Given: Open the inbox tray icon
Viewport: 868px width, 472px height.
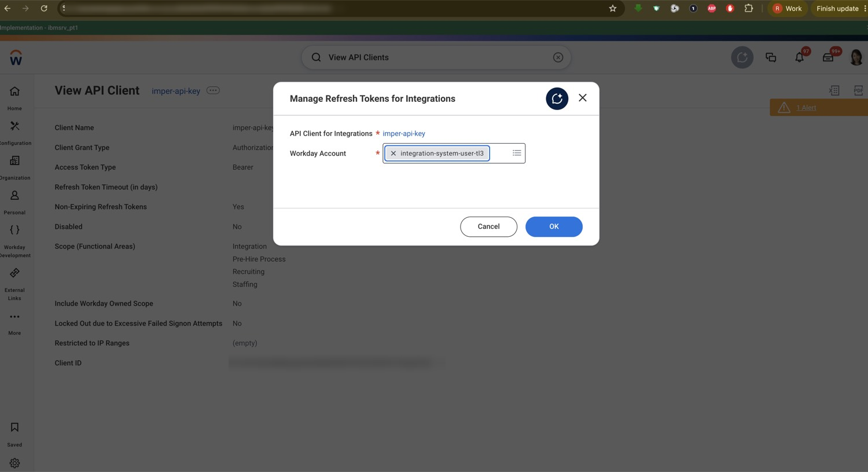Looking at the screenshot, I should tap(828, 57).
